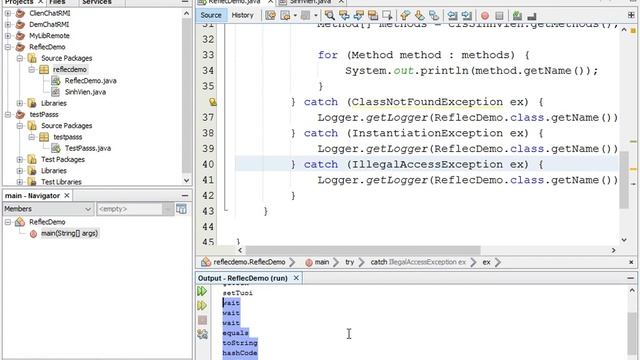The width and height of the screenshot is (640, 360).
Task: Click Re-run with different parameters icon
Action: click(x=202, y=306)
